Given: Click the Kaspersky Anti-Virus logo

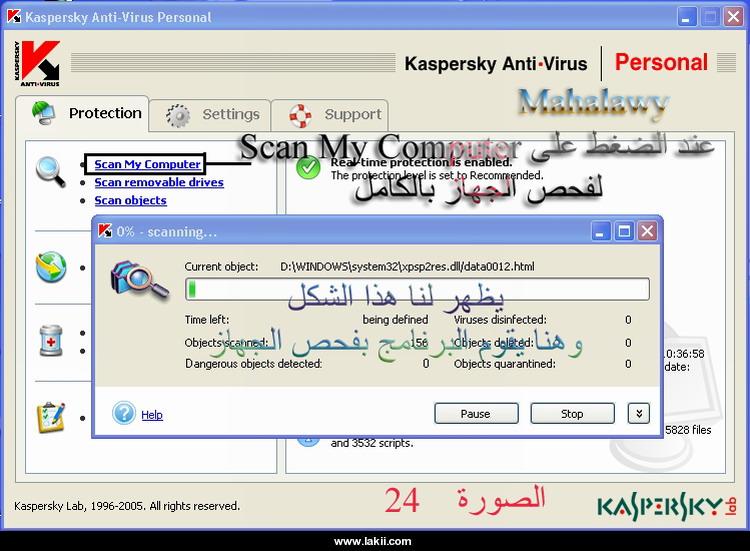Looking at the screenshot, I should click(x=37, y=63).
